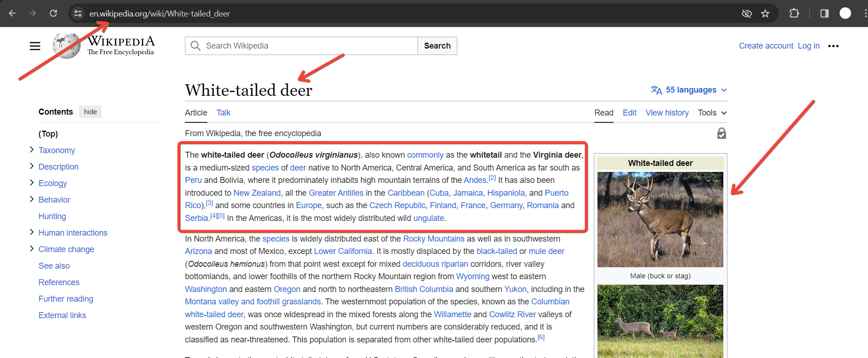Hide the Contents sidebar

point(90,112)
